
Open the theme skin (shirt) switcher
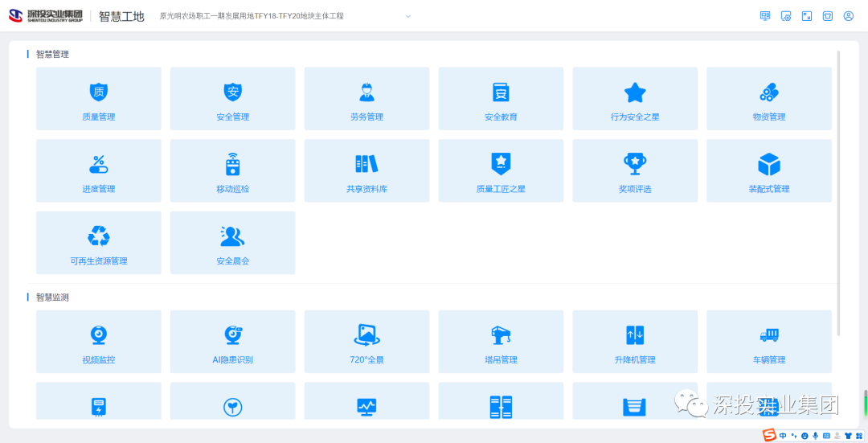pyautogui.click(x=828, y=16)
